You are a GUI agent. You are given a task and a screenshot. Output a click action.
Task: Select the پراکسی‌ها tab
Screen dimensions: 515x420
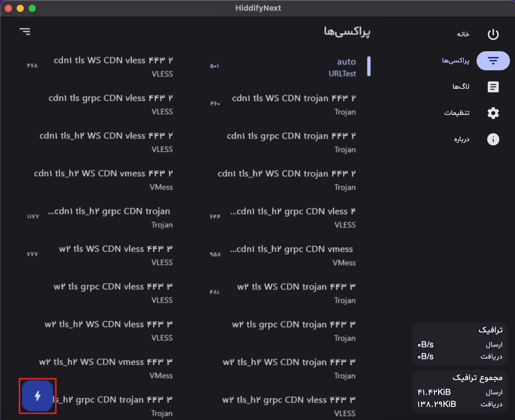(456, 60)
